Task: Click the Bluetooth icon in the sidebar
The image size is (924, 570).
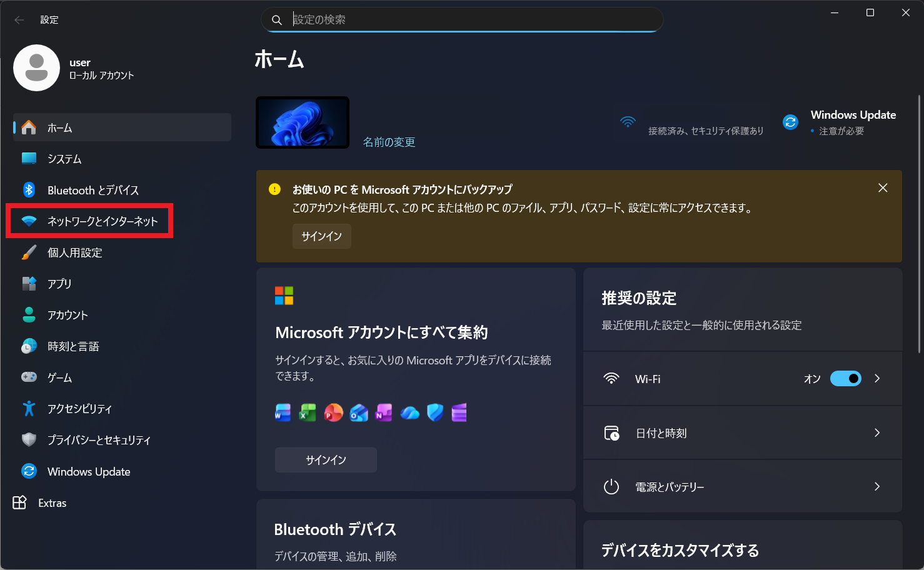Action: 29,190
